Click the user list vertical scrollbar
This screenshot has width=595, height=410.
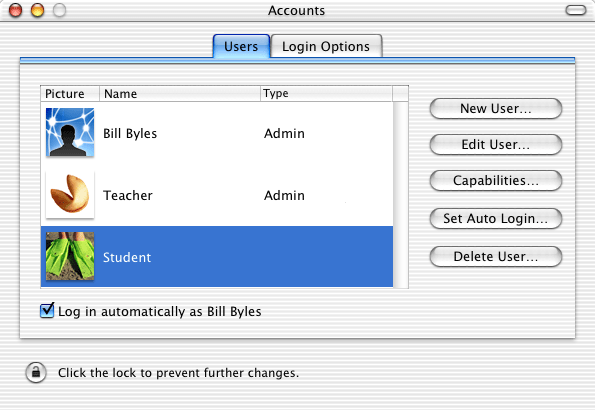(401, 194)
